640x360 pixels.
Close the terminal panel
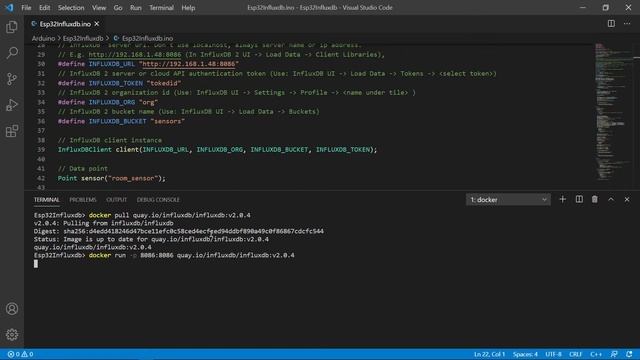[627, 199]
